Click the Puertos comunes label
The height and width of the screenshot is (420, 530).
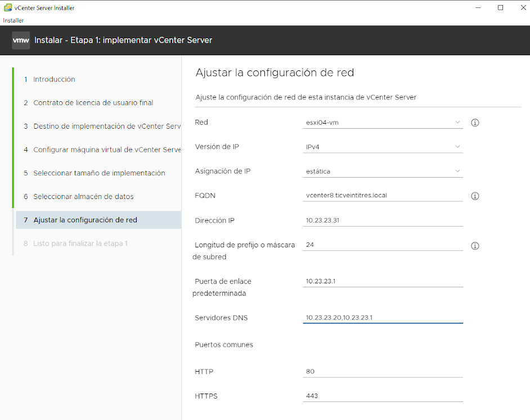click(224, 345)
